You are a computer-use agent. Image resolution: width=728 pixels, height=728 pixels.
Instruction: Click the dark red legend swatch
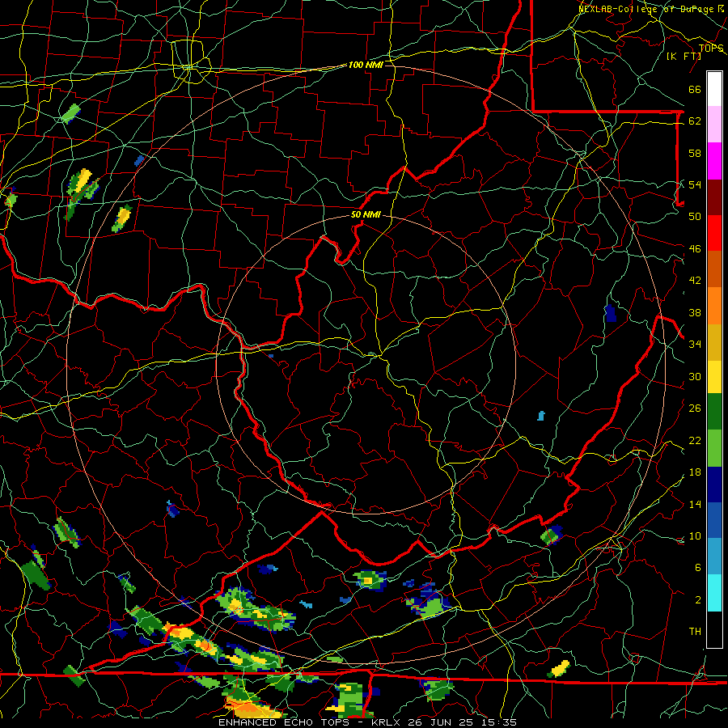(714, 197)
